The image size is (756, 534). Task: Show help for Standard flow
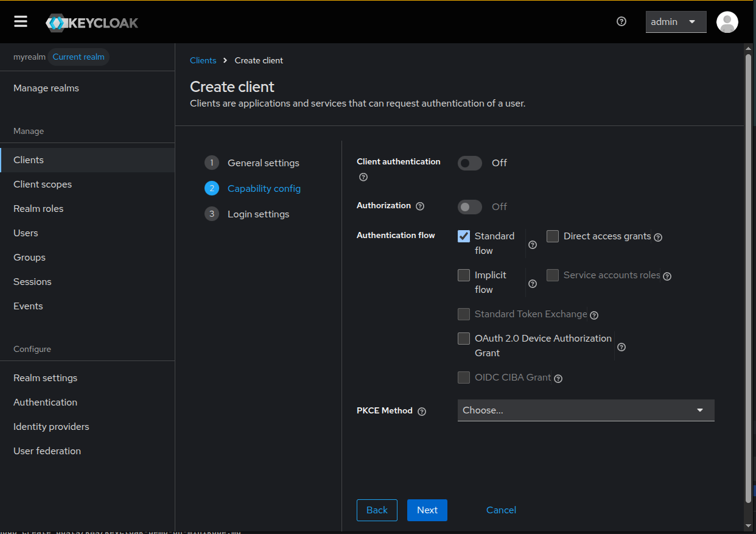pos(533,245)
